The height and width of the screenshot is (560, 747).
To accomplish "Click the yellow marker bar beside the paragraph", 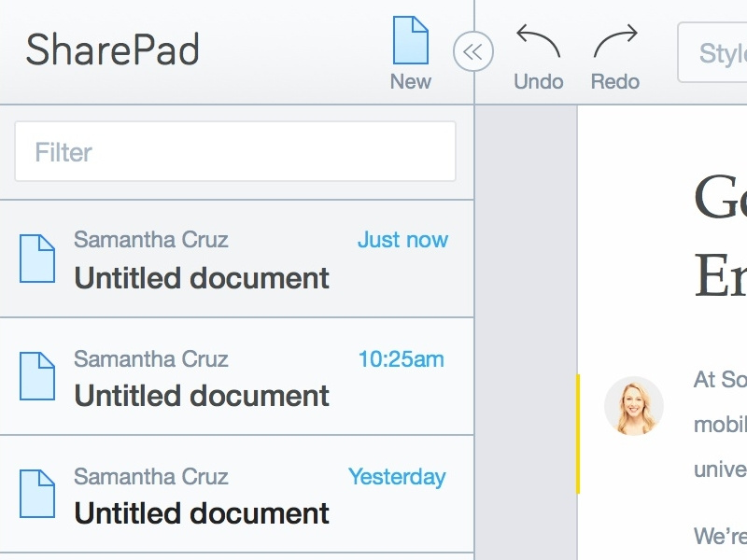I will (x=578, y=433).
